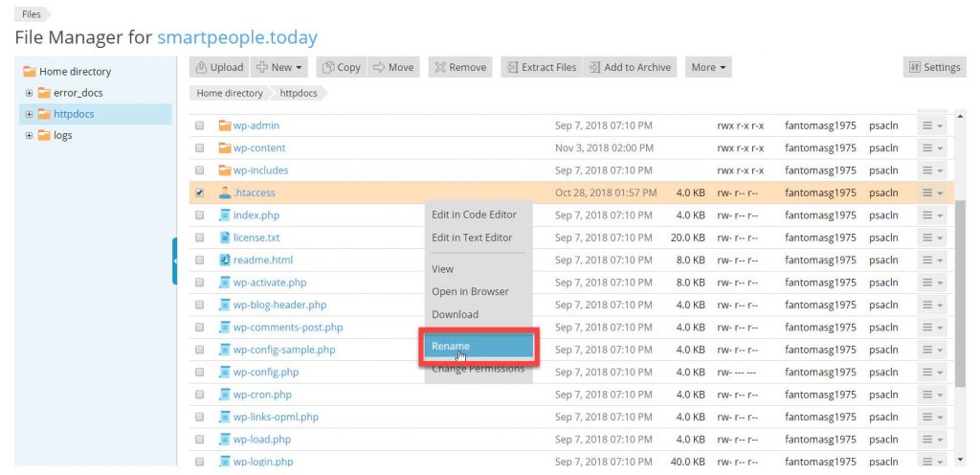This screenshot has width=980, height=475.
Task: Open file manager Settings
Action: 933,67
